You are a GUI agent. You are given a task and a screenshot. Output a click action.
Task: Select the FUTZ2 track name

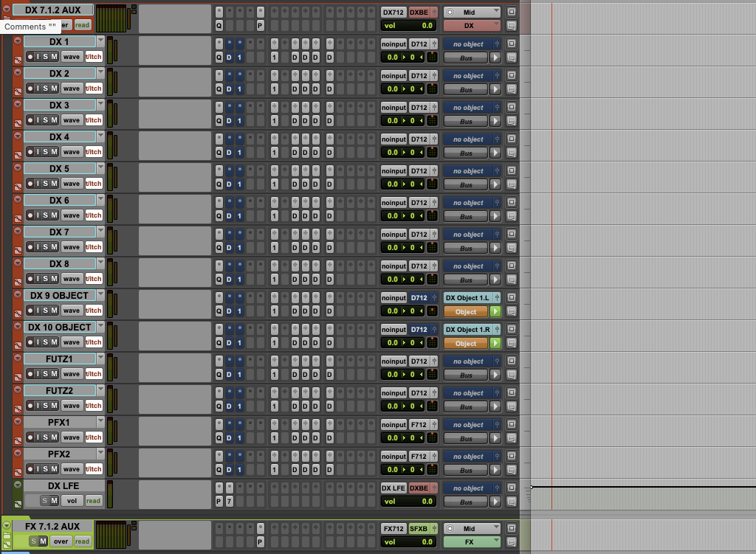coord(59,390)
